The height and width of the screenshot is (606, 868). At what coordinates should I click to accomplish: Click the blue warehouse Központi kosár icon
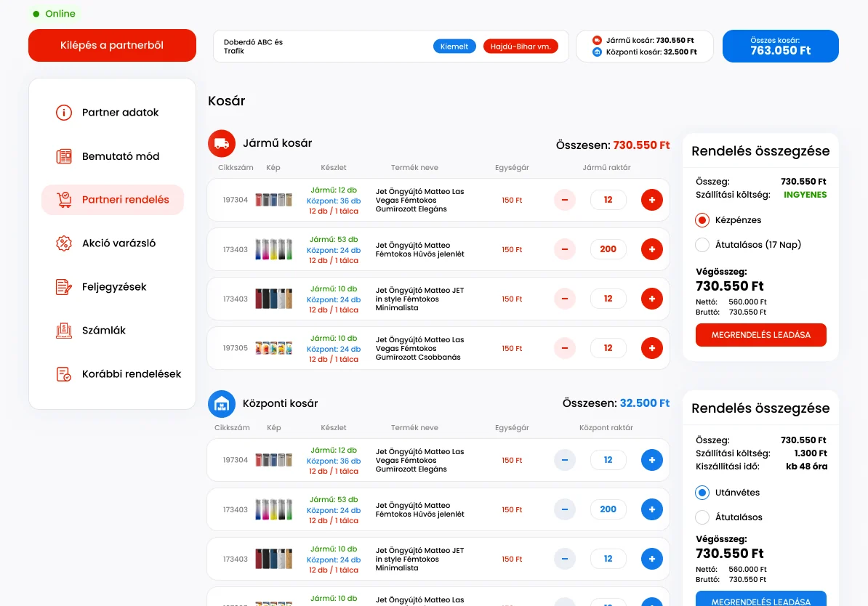(222, 403)
